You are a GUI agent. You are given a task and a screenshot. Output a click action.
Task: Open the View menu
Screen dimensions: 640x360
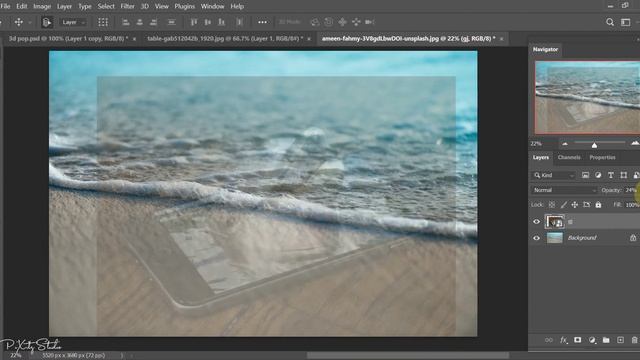[x=162, y=7]
